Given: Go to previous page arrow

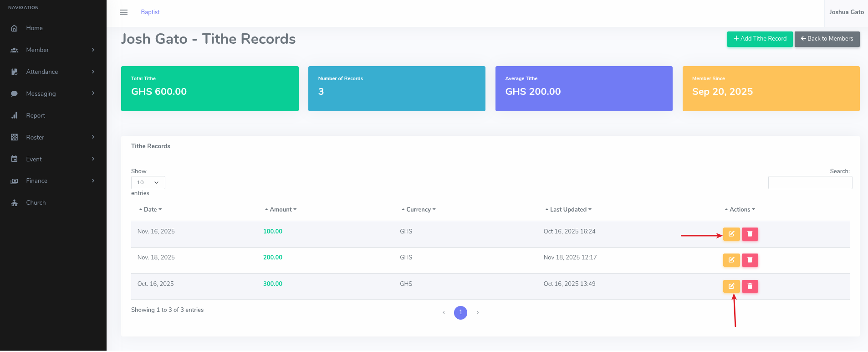Looking at the screenshot, I should pyautogui.click(x=444, y=313).
